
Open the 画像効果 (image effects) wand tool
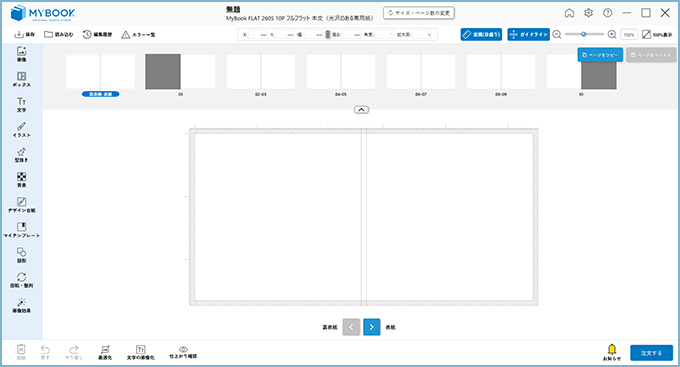pyautogui.click(x=21, y=305)
